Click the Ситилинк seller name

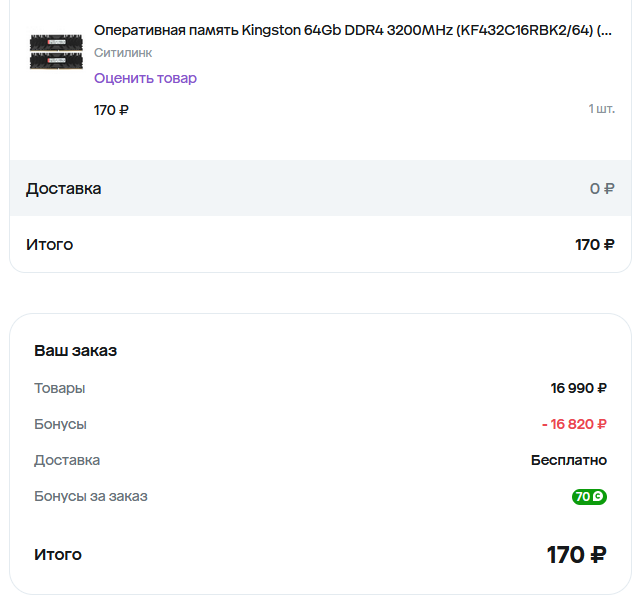[123, 53]
